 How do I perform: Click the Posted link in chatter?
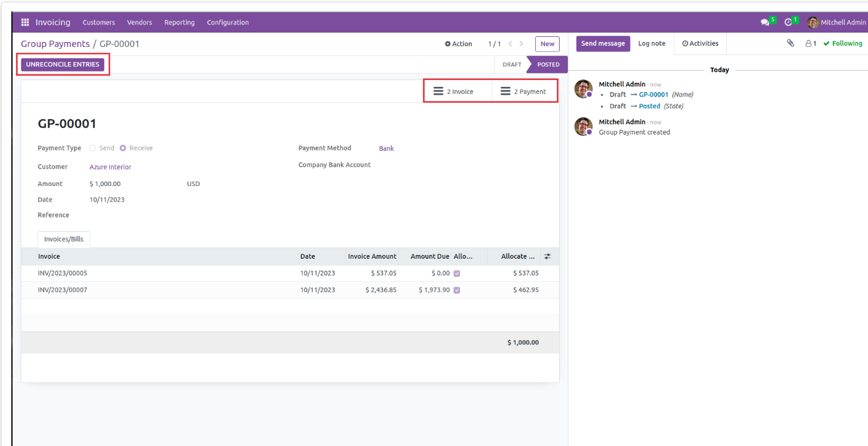pyautogui.click(x=650, y=106)
